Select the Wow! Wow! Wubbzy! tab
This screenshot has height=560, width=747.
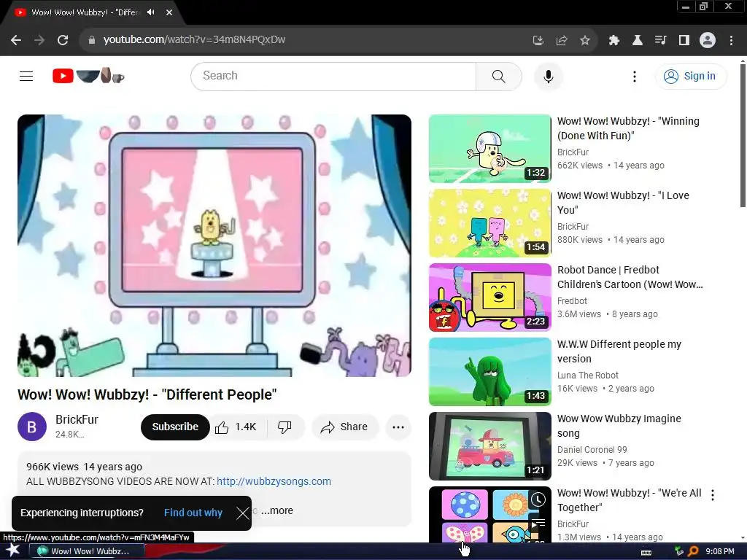click(x=85, y=12)
